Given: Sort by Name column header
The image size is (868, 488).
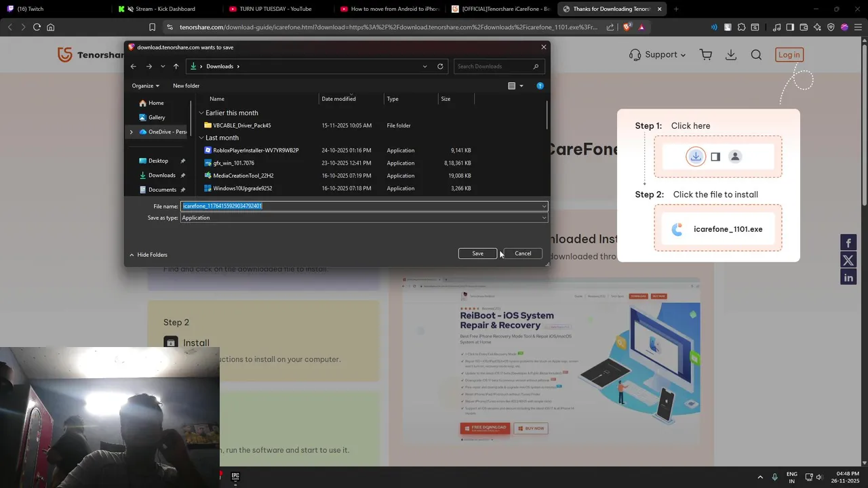Looking at the screenshot, I should pyautogui.click(x=217, y=99).
